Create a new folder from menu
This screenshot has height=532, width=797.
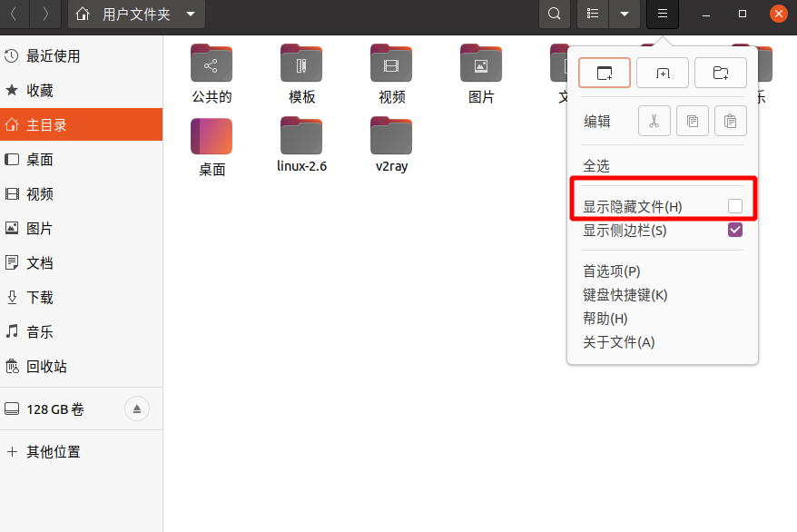click(720, 73)
